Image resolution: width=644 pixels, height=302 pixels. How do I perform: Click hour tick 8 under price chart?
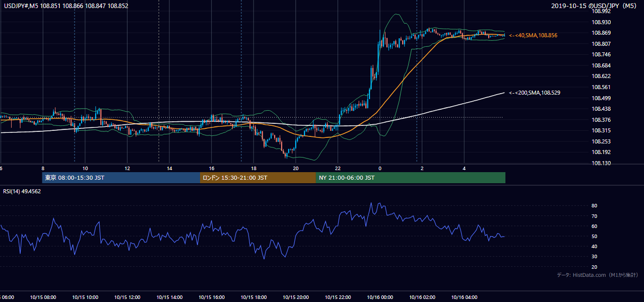click(x=43, y=169)
